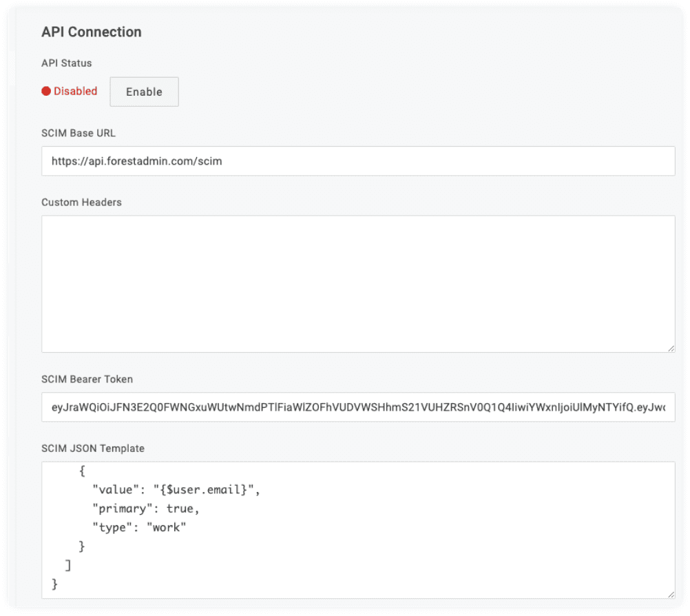Viewport: 690px width, 616px height.
Task: Click the "primary": true line
Action: [149, 509]
